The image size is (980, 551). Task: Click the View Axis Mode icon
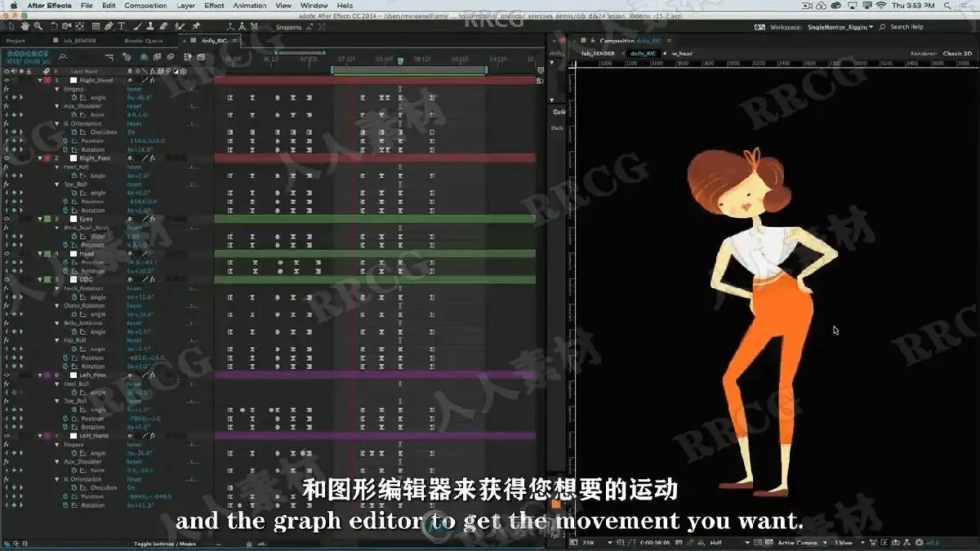pyautogui.click(x=254, y=27)
